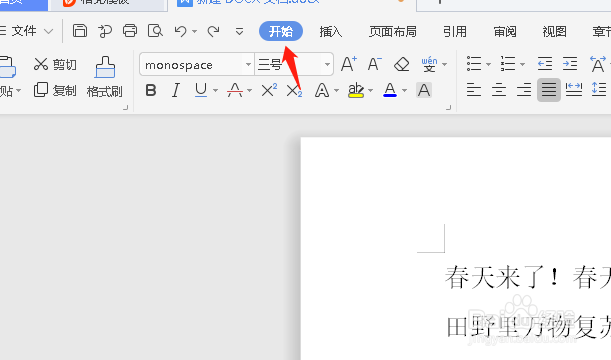Open the clipboard group launcher corner icon
Viewport: 611px width, 360px height.
click(x=125, y=108)
